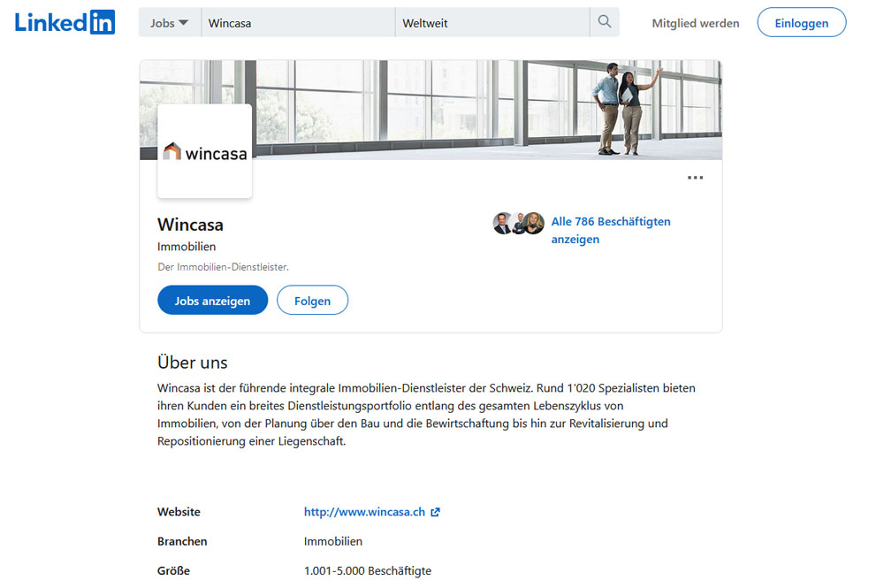Click the Immobilien value beside Branchen

[x=333, y=541]
